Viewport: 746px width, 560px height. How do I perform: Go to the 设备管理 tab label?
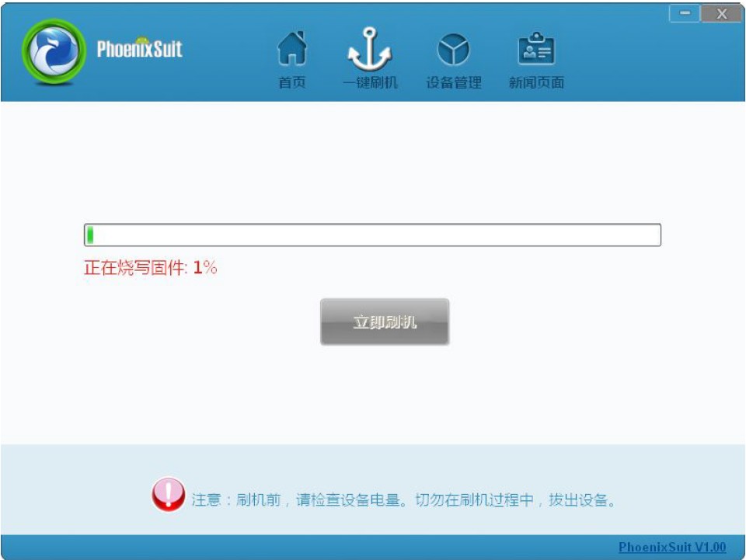(453, 82)
